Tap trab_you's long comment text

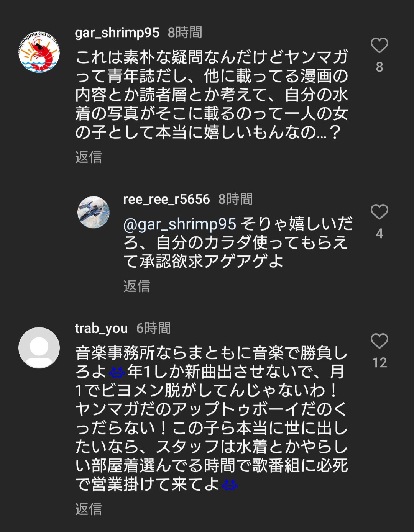(x=212, y=419)
